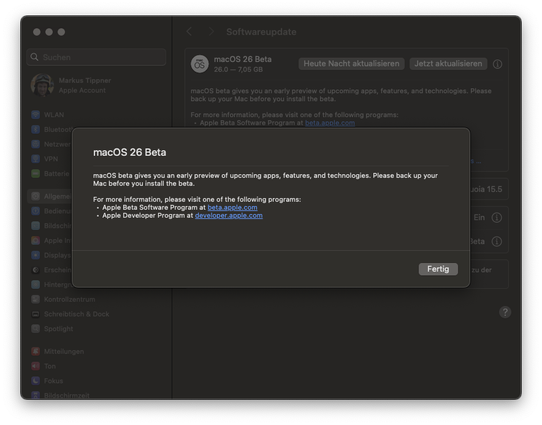Screen dimensions: 542x425
Task: Click the window zoom button
Action: tap(61, 32)
